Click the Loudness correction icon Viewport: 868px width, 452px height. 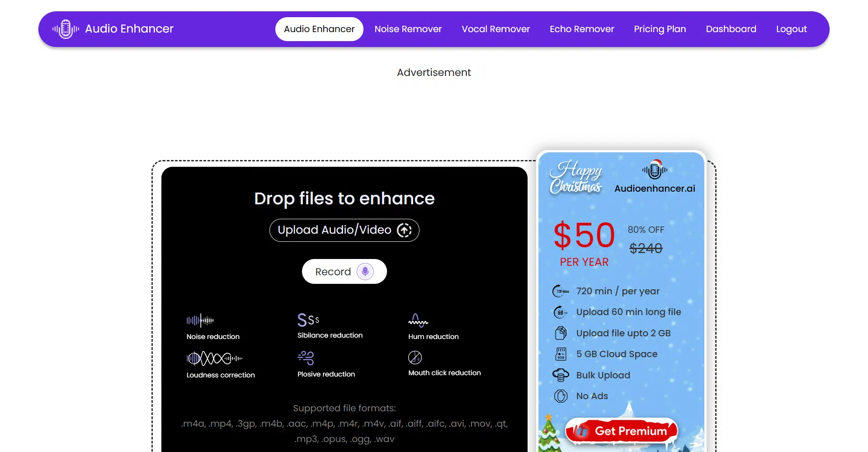point(214,358)
